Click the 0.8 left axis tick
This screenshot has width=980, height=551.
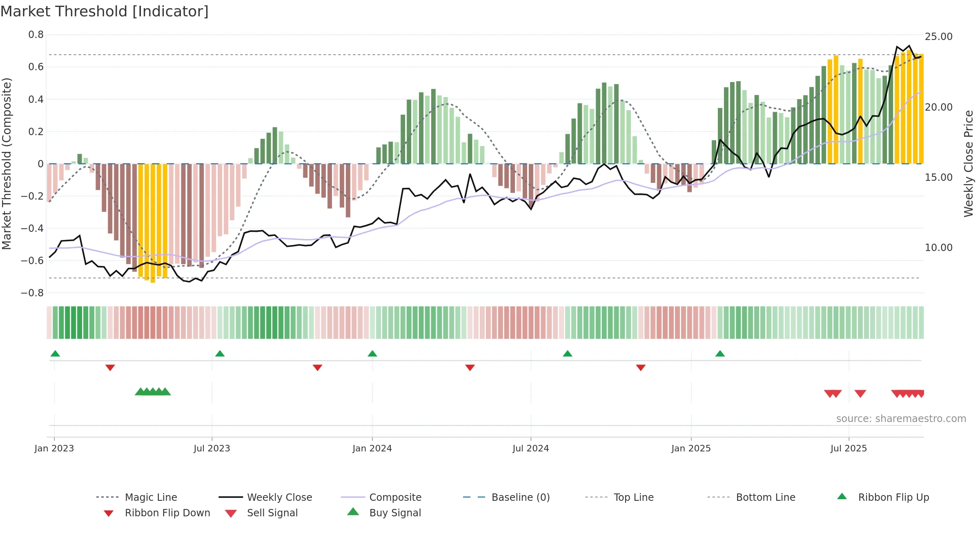(x=36, y=35)
